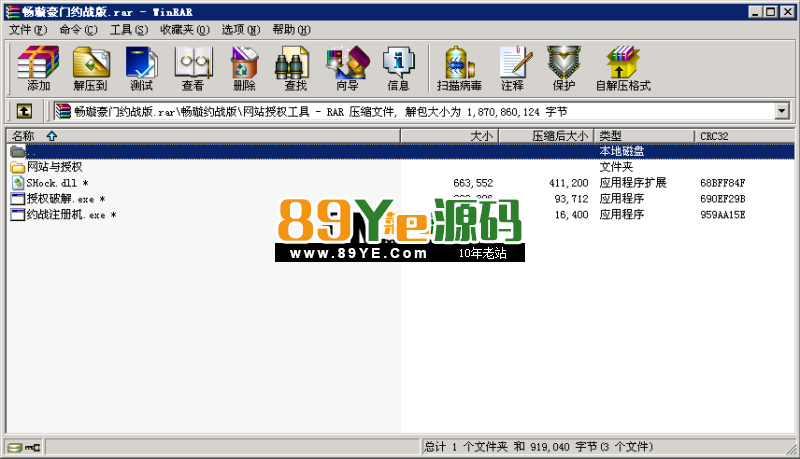The image size is (800, 459).
Task: Go up one folder level button
Action: (24, 111)
